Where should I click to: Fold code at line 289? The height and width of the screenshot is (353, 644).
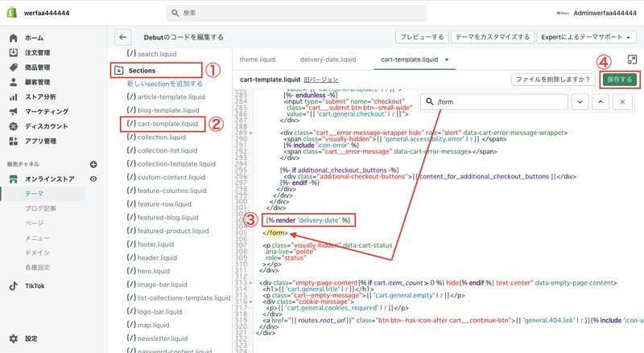[250, 133]
